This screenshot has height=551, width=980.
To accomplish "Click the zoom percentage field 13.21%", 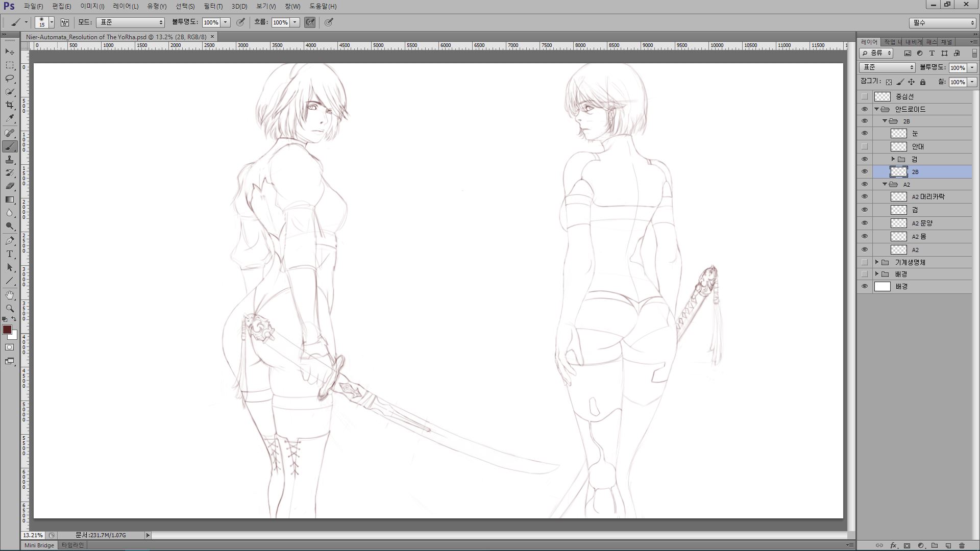I will [33, 535].
